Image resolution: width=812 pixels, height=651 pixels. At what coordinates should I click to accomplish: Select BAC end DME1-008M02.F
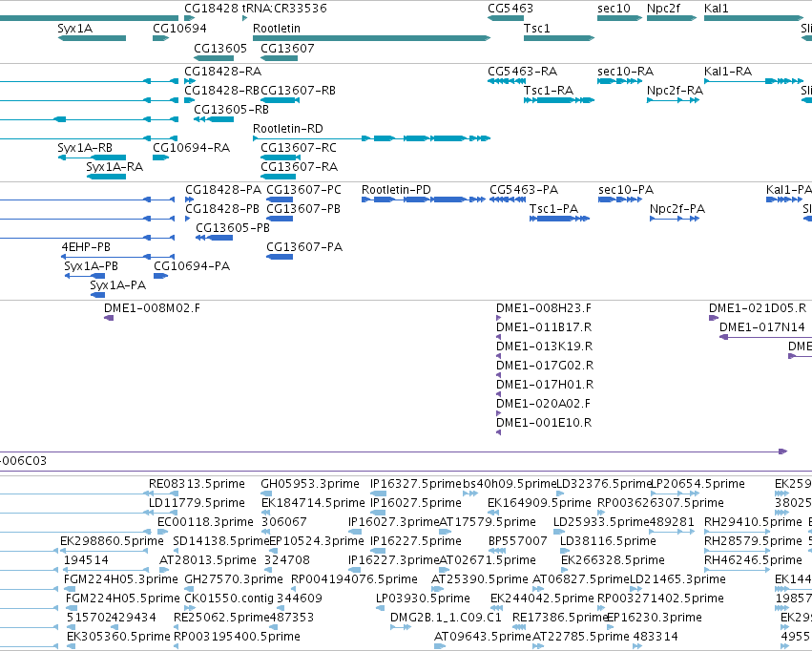tap(152, 308)
